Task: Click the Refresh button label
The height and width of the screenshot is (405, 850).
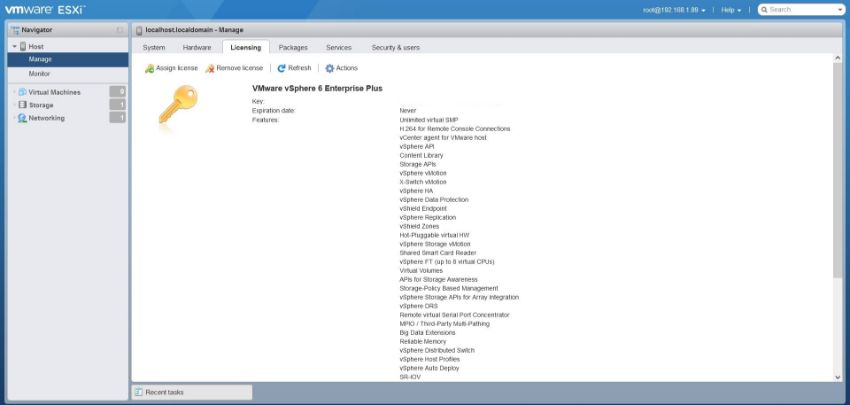Action: pyautogui.click(x=300, y=68)
